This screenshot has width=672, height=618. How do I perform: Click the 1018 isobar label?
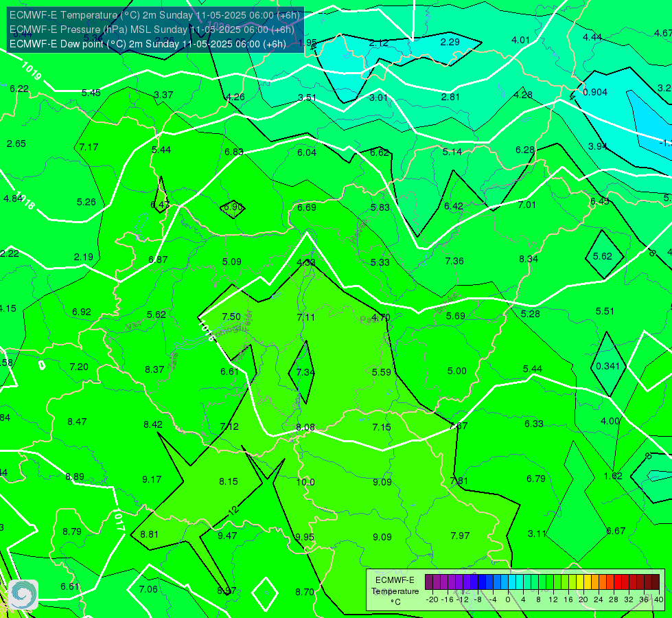24,201
